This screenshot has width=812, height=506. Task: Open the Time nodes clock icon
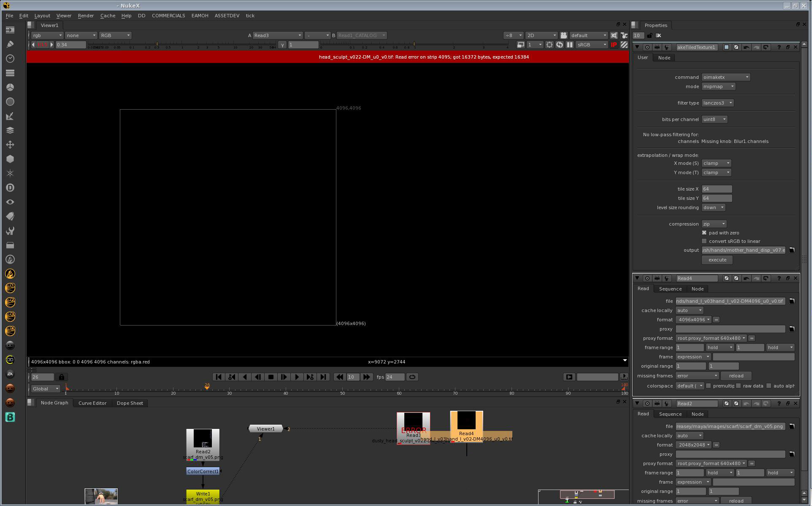[10, 59]
